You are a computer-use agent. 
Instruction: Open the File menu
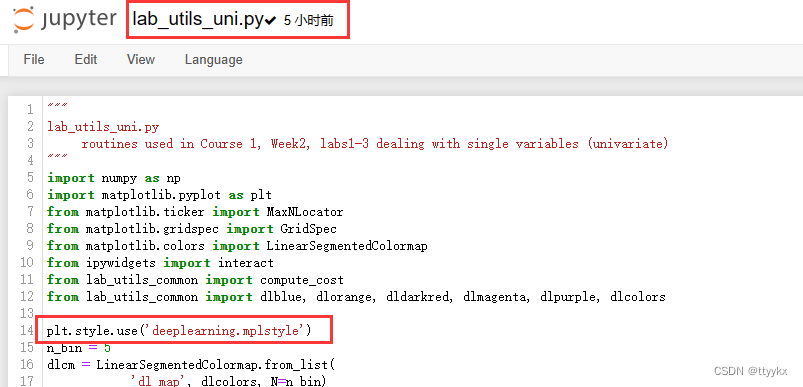[x=34, y=59]
